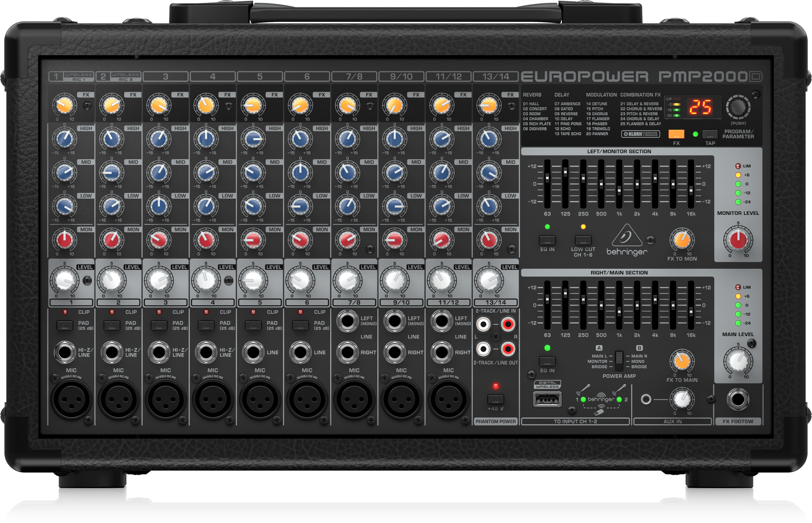
Task: Click the channel 2 LEVEL knob
Action: click(112, 280)
